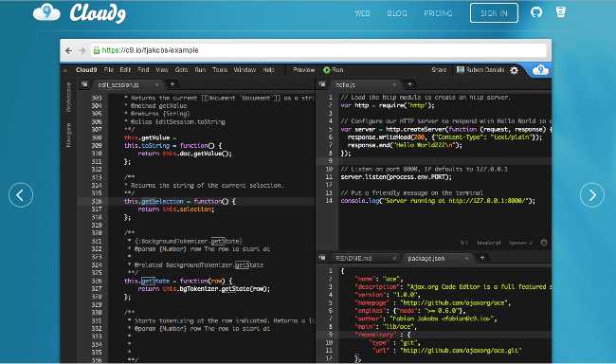The image size is (616, 364).
Task: Open the Workspace side panel
Action: (69, 97)
